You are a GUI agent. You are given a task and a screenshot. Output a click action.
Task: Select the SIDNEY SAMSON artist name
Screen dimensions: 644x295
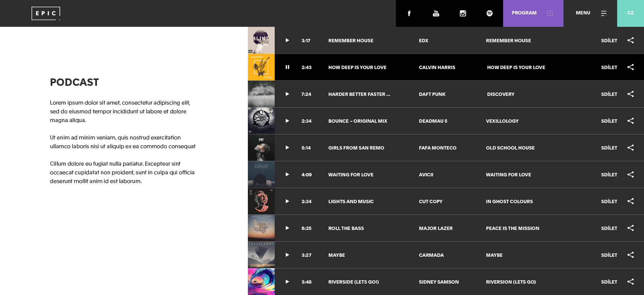[439, 282]
